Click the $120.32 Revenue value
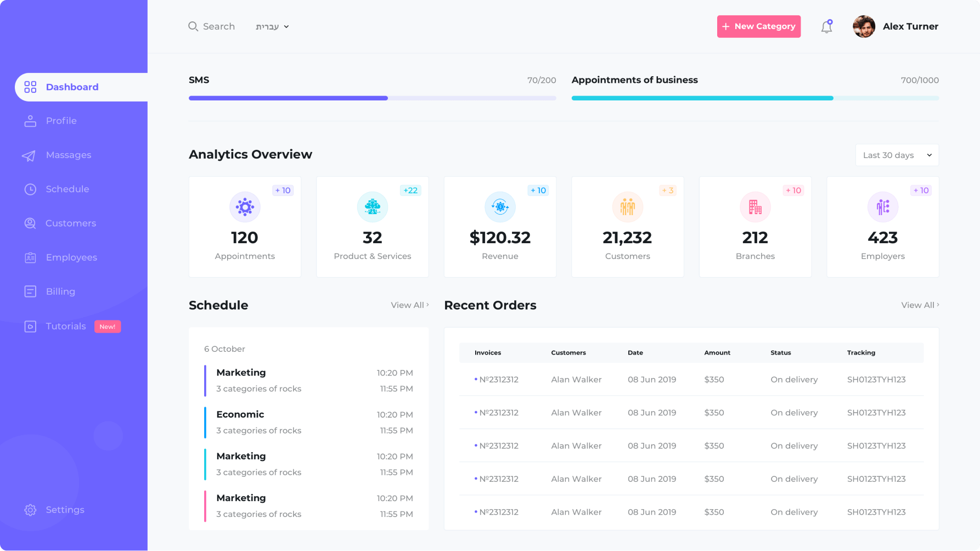 (500, 238)
